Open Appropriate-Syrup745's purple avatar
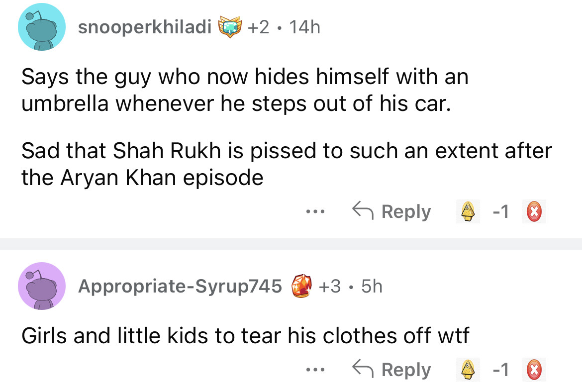This screenshot has width=582, height=392. tap(42, 286)
